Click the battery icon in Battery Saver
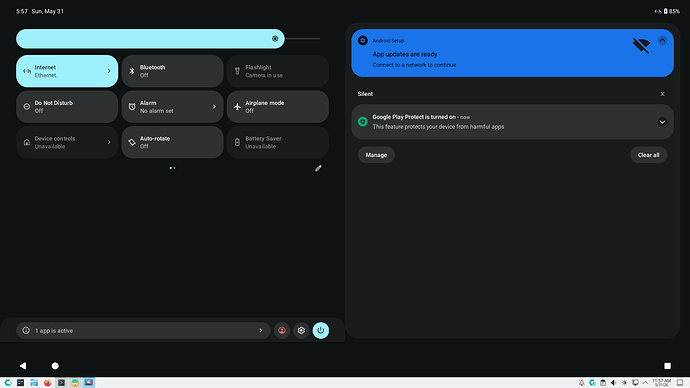The height and width of the screenshot is (388, 690). 237,142
